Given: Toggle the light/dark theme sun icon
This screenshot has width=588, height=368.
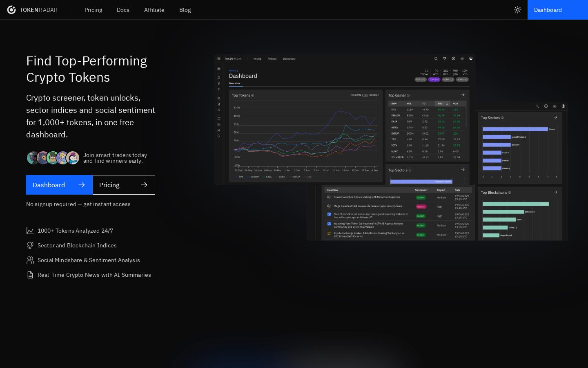Looking at the screenshot, I should pyautogui.click(x=518, y=10).
